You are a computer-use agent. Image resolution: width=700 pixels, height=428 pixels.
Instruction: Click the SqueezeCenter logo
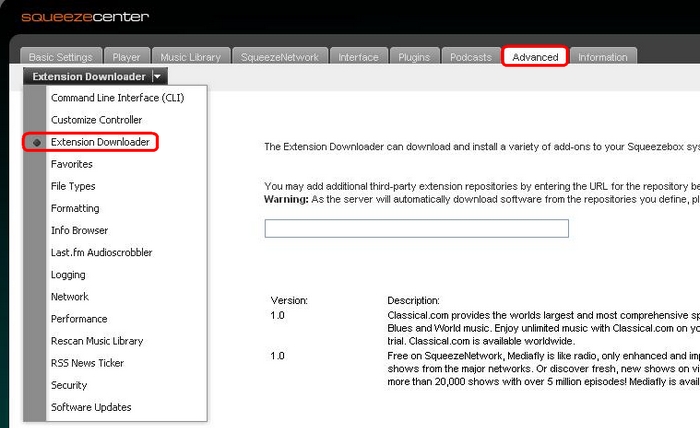(x=85, y=17)
